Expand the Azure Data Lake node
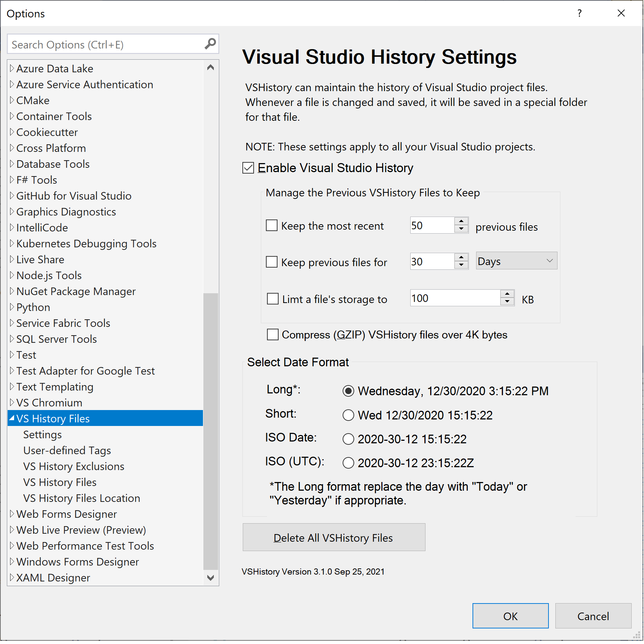The width and height of the screenshot is (644, 644). (12, 68)
